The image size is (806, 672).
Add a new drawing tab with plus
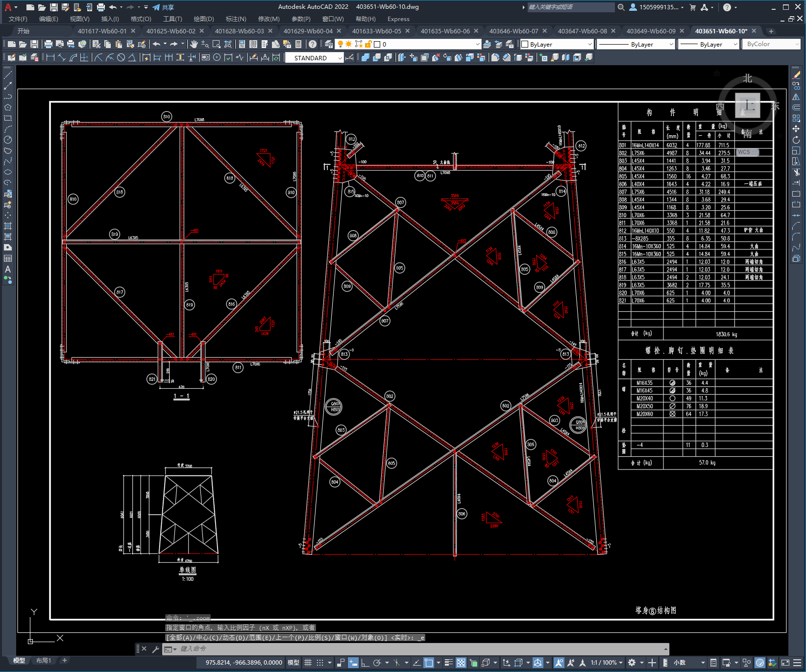tap(771, 31)
